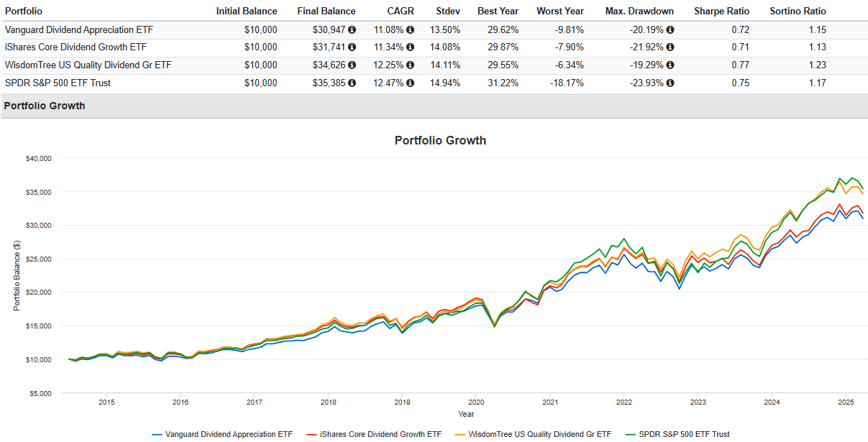868x442 pixels.
Task: Click info icon beside -19.29% max drawdown
Action: 670,65
